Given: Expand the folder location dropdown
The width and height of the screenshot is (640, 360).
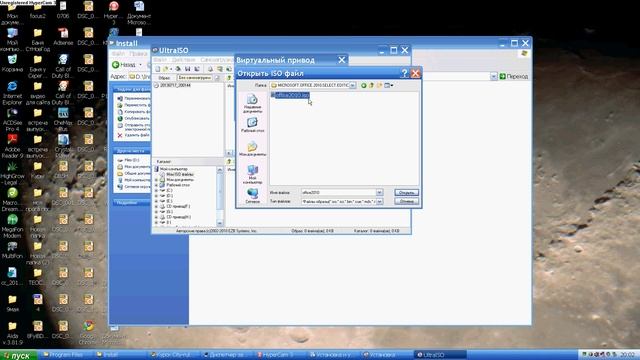Looking at the screenshot, I should pyautogui.click(x=352, y=85).
